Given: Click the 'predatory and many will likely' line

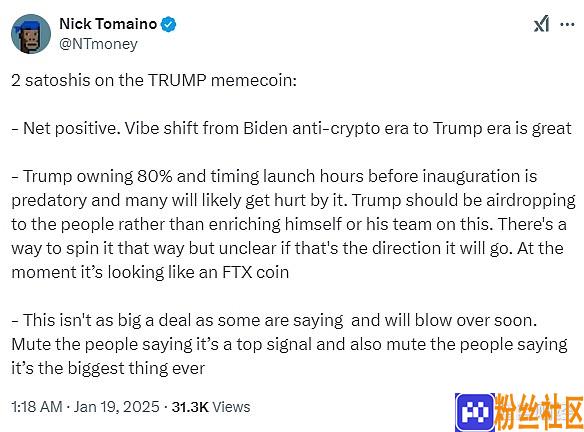Looking at the screenshot, I should [293, 200].
